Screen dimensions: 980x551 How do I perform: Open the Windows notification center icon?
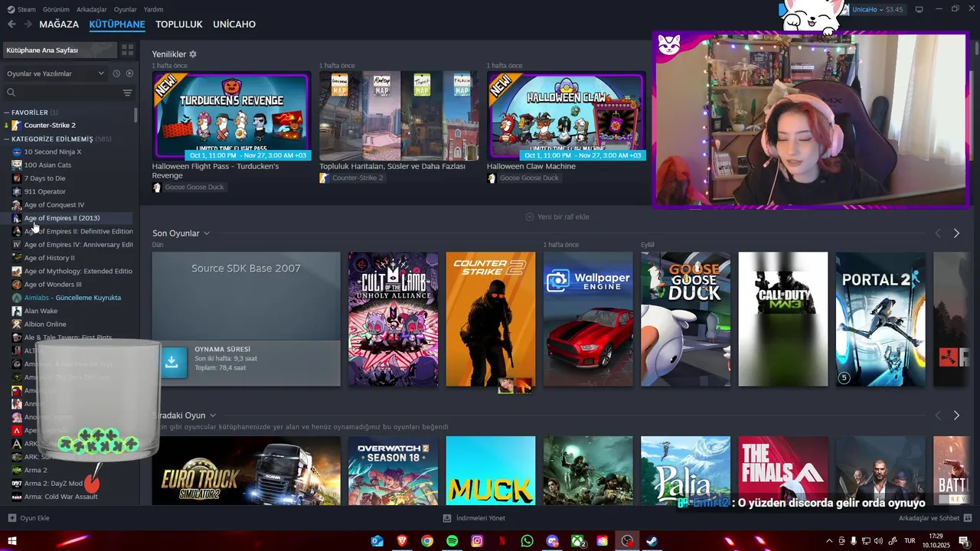pos(965,541)
